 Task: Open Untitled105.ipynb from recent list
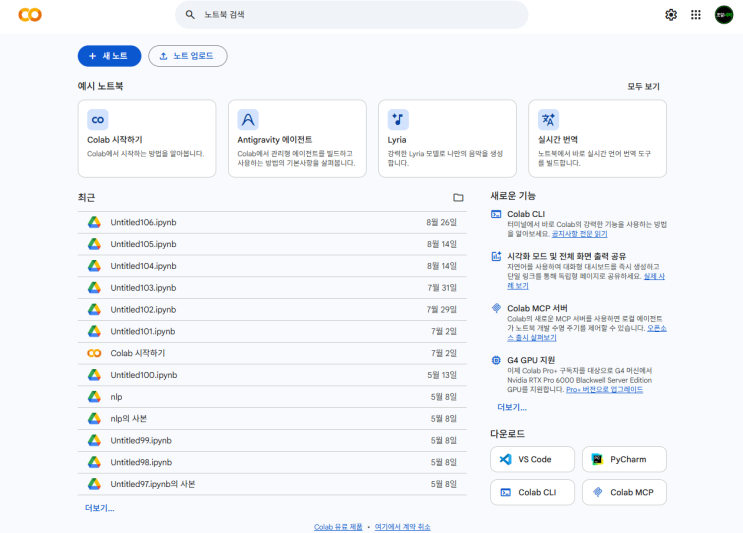click(272, 244)
